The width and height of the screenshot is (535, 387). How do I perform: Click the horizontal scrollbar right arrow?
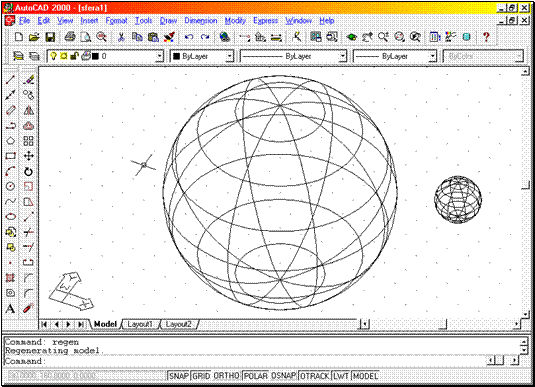click(x=517, y=324)
